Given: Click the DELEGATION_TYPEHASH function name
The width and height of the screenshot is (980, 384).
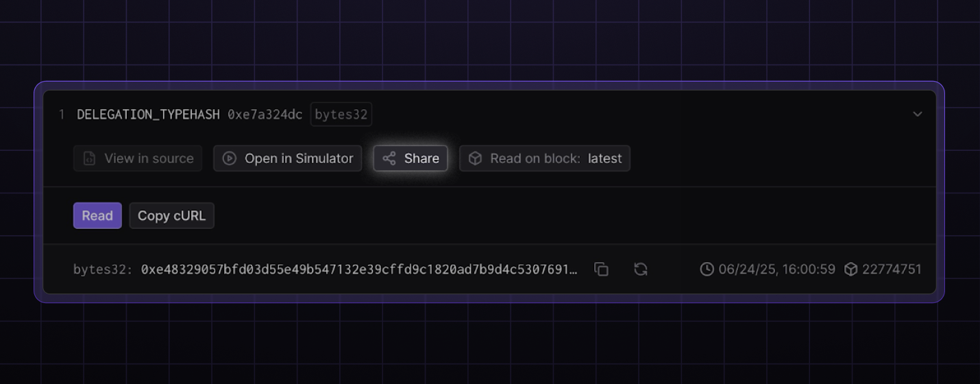Looking at the screenshot, I should tap(149, 115).
